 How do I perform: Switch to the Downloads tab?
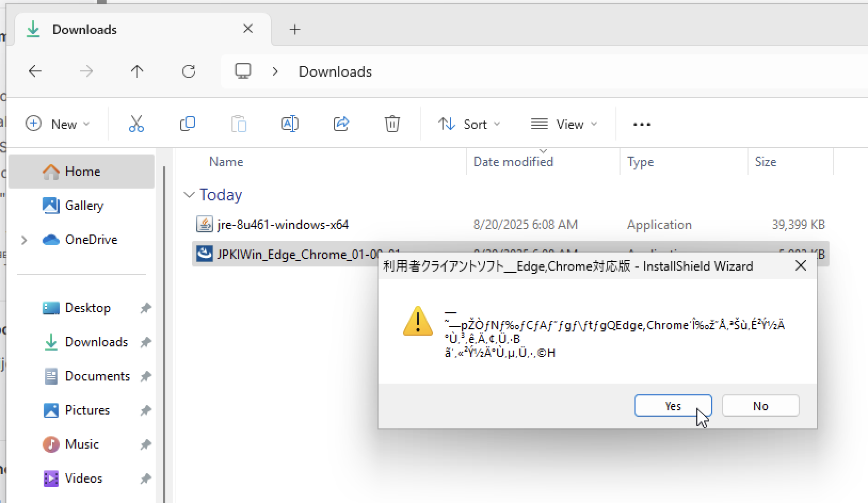[x=84, y=29]
